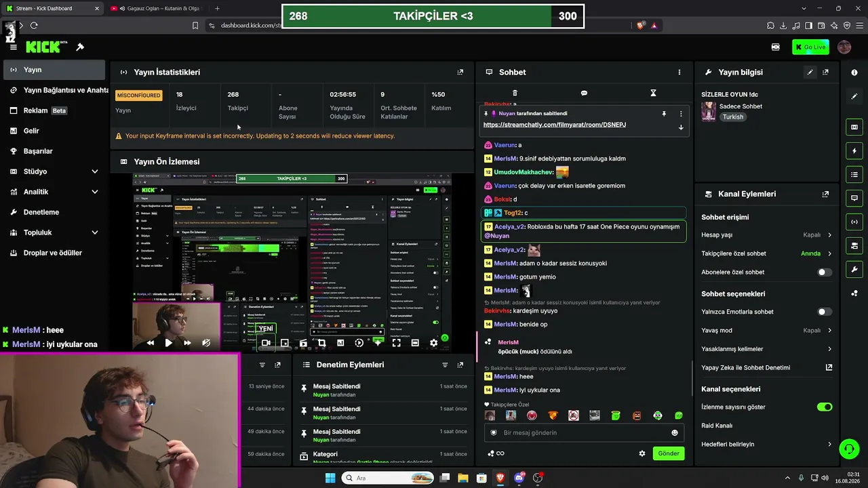This screenshot has height=488, width=868.
Task: Open Yayın Bağlantısı ve Anahtarı sidebar item
Action: pyautogui.click(x=56, y=90)
